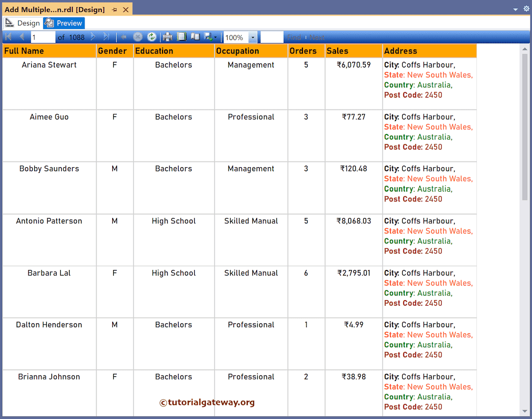Toggle the stop rendering control
The image size is (532, 419).
(137, 36)
